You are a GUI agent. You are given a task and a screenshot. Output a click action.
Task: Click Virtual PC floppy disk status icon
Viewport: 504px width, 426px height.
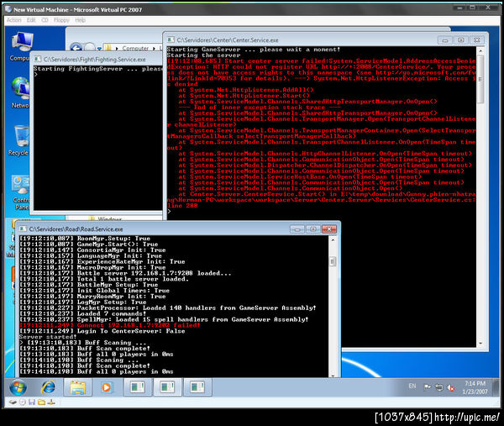(x=32, y=402)
